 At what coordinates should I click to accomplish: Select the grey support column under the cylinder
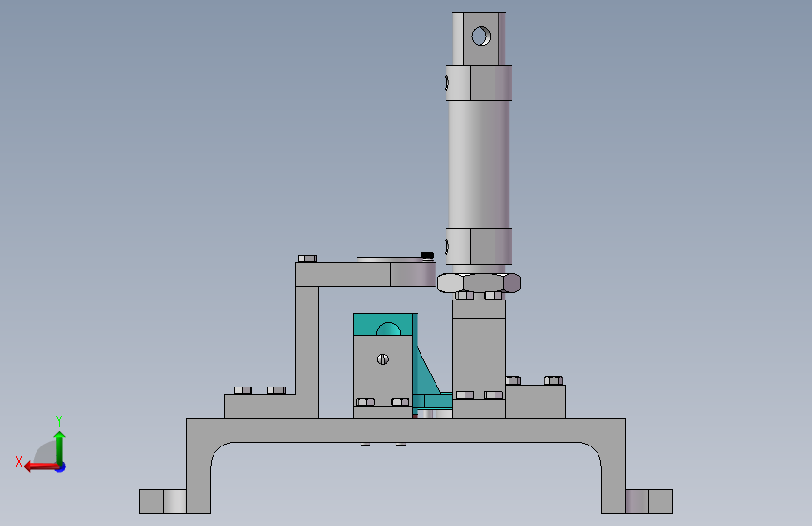tap(479, 358)
